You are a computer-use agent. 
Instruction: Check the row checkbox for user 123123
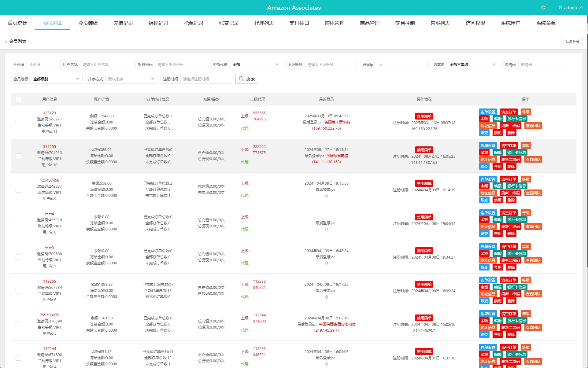[18, 122]
